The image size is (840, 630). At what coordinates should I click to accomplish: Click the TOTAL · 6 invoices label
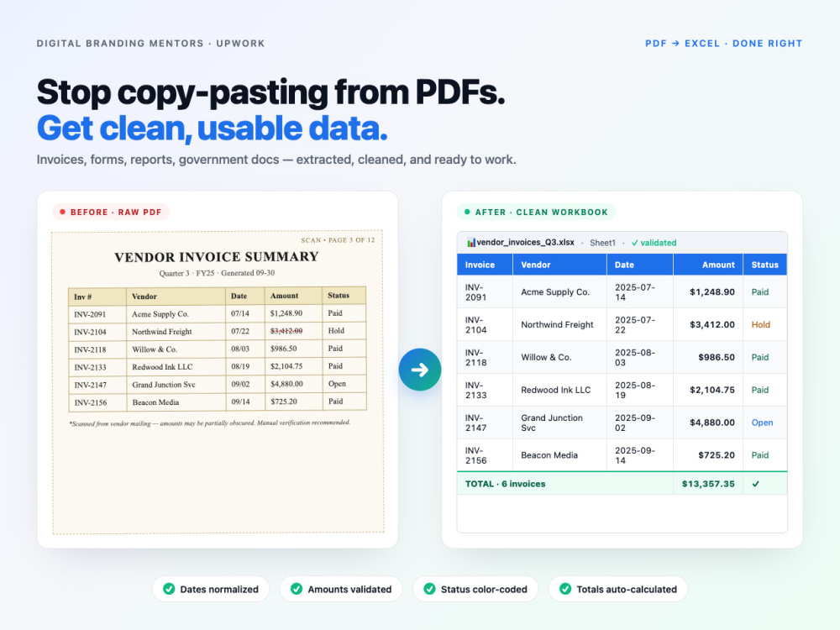click(x=505, y=484)
